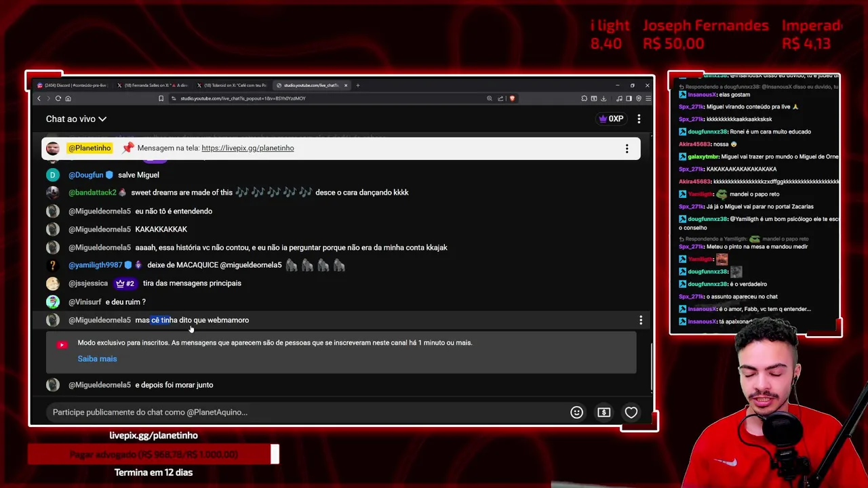Open the emoji picker smiley icon
868x488 pixels.
point(576,412)
